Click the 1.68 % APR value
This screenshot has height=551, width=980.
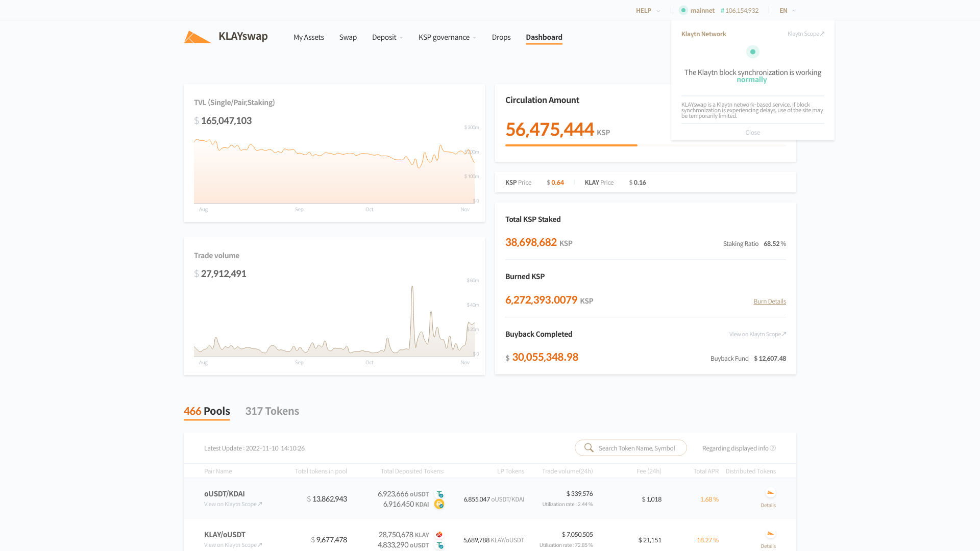click(709, 499)
